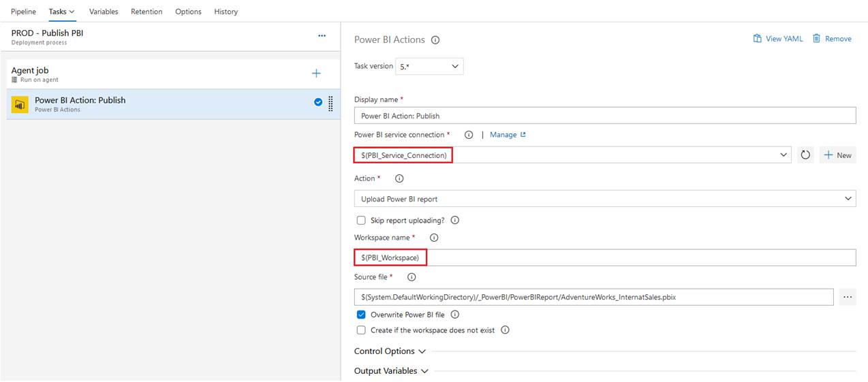Screen dimensions: 868x382
Task: Click the info icon next to Workspace name
Action: pyautogui.click(x=434, y=238)
